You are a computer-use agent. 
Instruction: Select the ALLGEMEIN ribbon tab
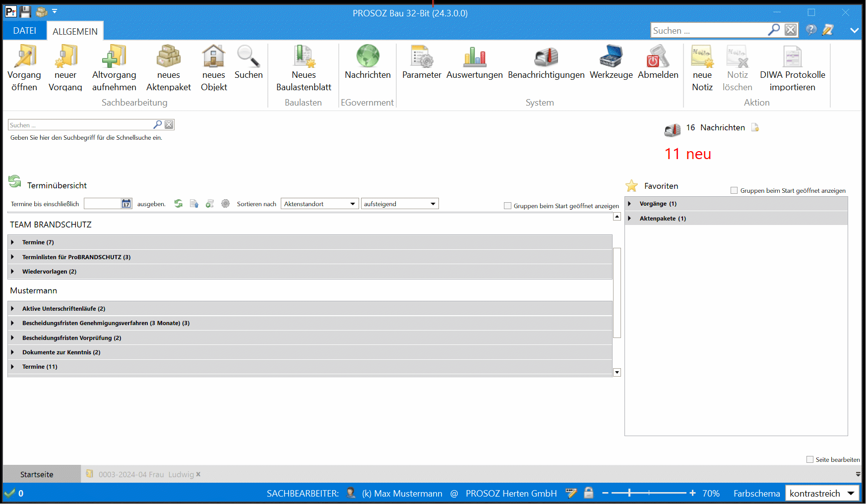75,31
